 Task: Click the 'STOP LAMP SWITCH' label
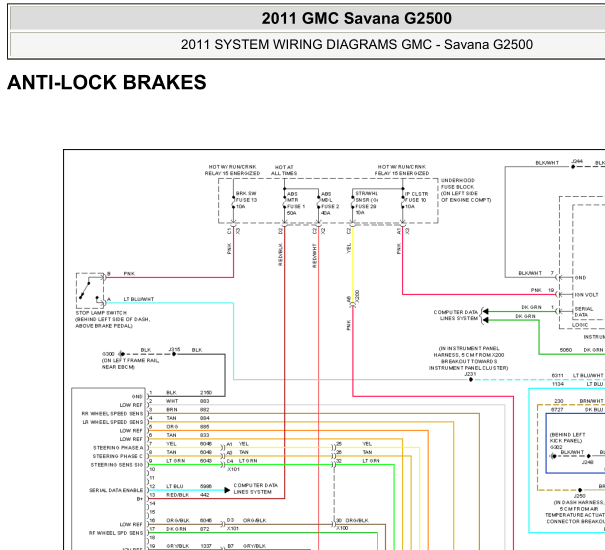click(101, 313)
